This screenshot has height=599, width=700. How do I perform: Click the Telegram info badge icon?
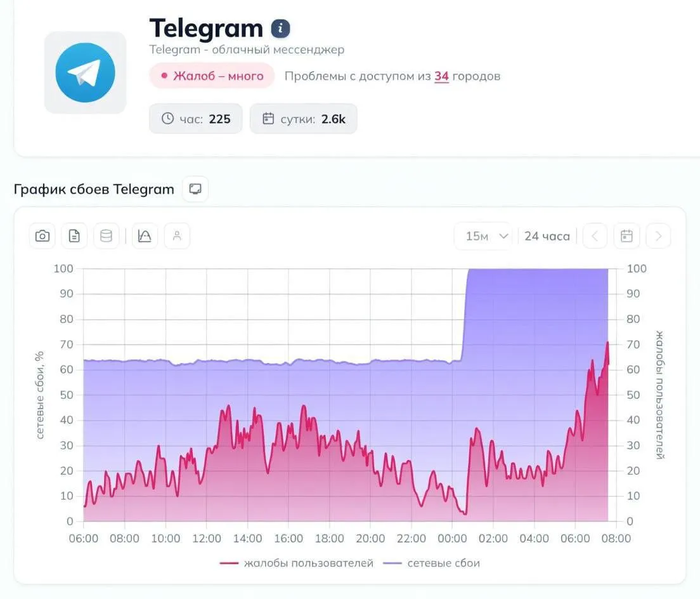[x=280, y=29]
